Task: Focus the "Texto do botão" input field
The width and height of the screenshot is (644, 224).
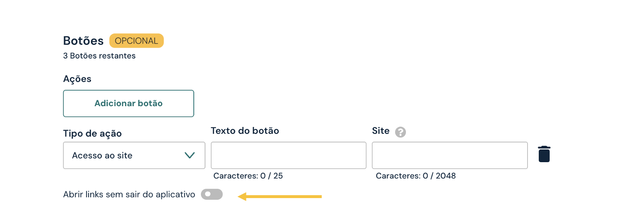Action: [288, 155]
